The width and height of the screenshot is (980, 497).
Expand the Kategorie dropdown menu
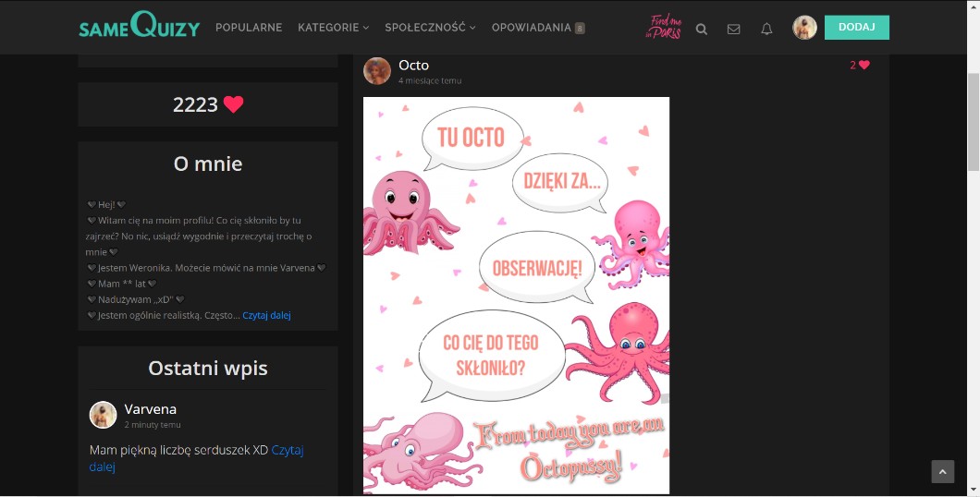pos(333,28)
